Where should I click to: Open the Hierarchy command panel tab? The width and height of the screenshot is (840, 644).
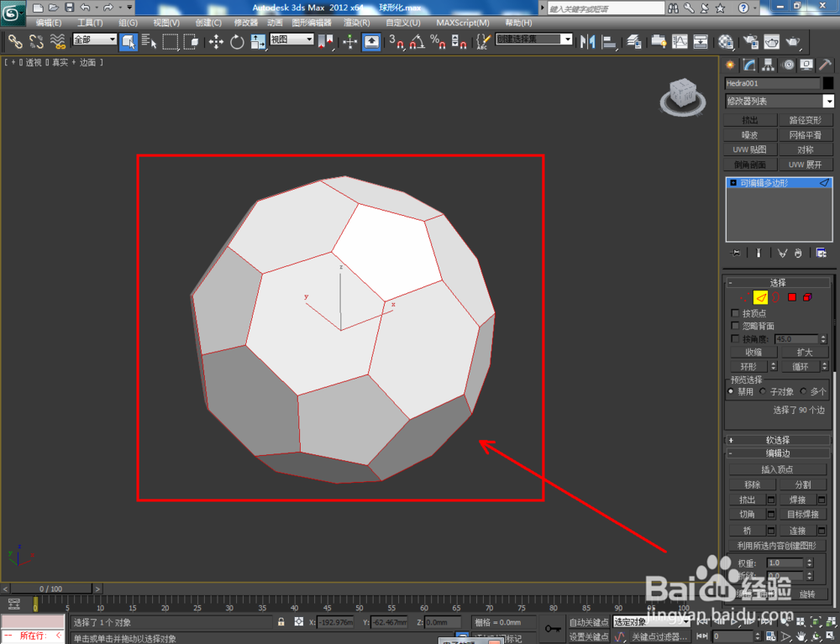[769, 65]
